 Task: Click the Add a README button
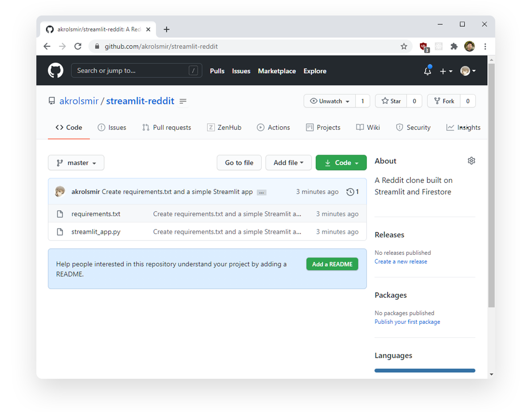coord(332,264)
